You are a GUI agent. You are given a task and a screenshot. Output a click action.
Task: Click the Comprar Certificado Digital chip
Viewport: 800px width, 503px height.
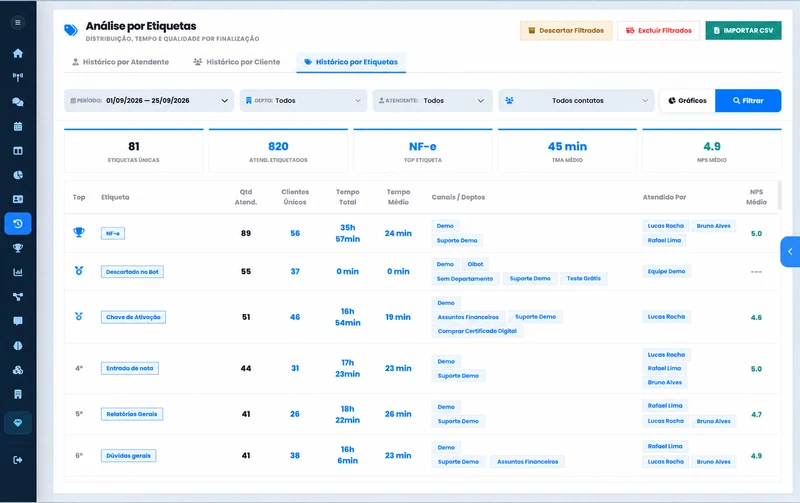477,331
